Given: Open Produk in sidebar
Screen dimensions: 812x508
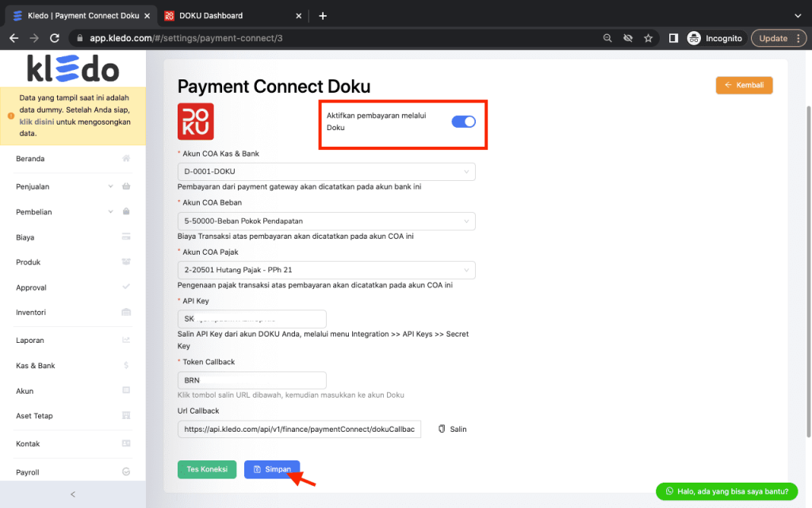Looking at the screenshot, I should coord(28,262).
